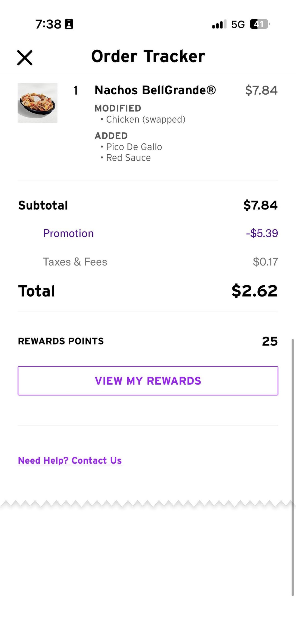Tap the Pico De Gallo add-on

coord(134,147)
